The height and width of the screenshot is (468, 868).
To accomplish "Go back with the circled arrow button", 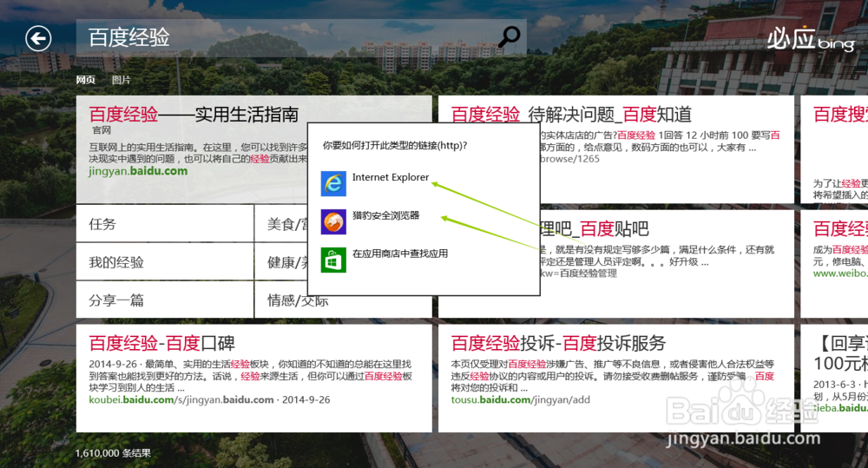I will tap(38, 38).
